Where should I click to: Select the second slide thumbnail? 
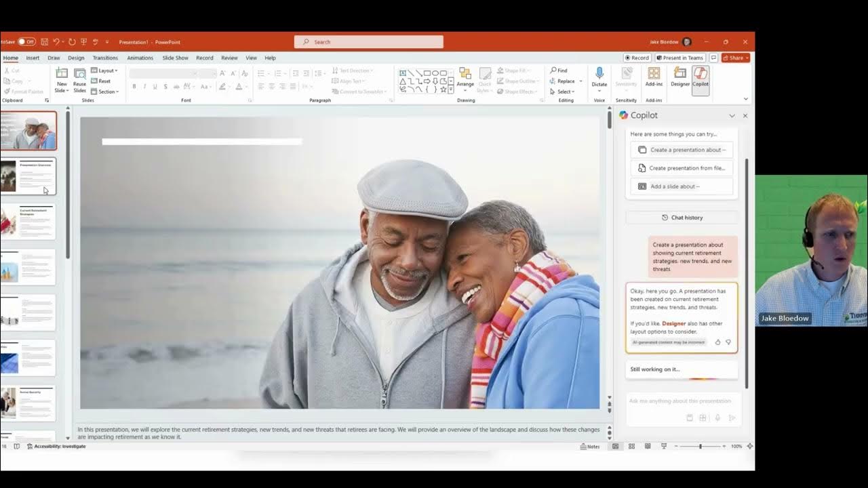pos(30,176)
